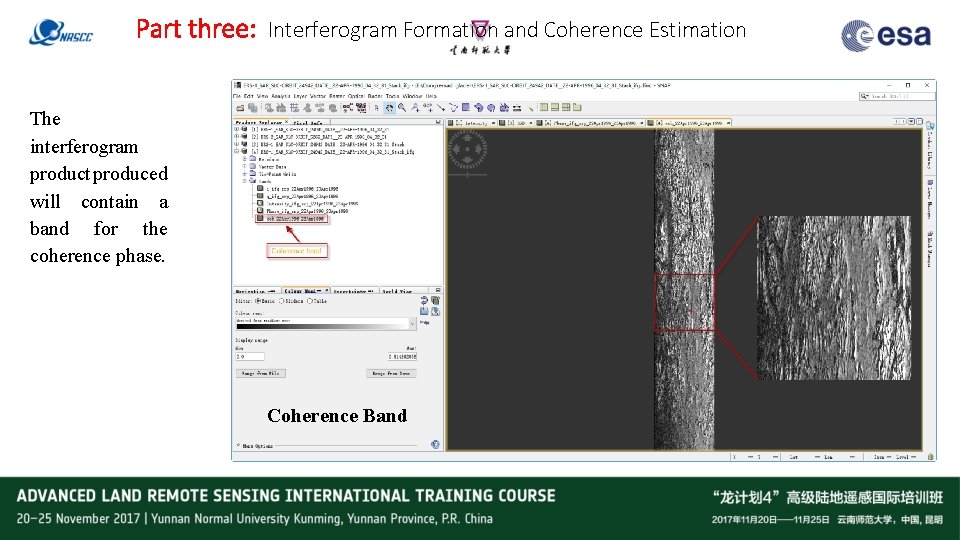Switch to the World View tab
This screenshot has width=960, height=540.
[397, 291]
